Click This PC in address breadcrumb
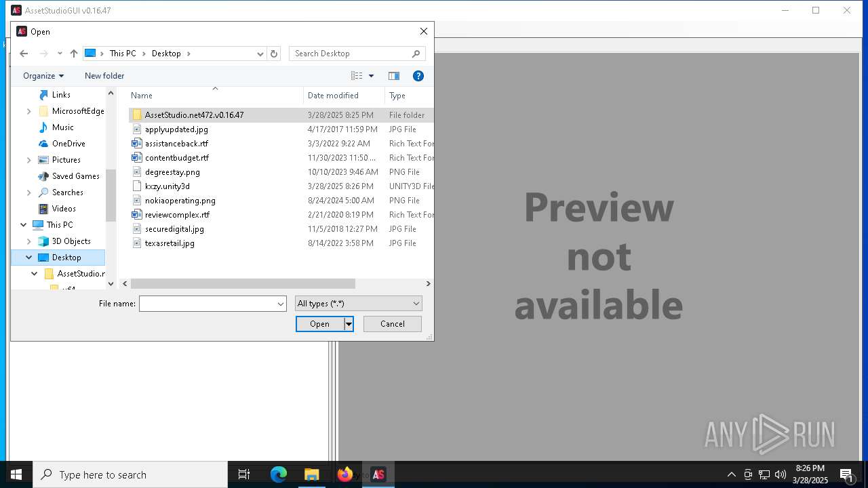The image size is (868, 488). pyautogui.click(x=123, y=54)
